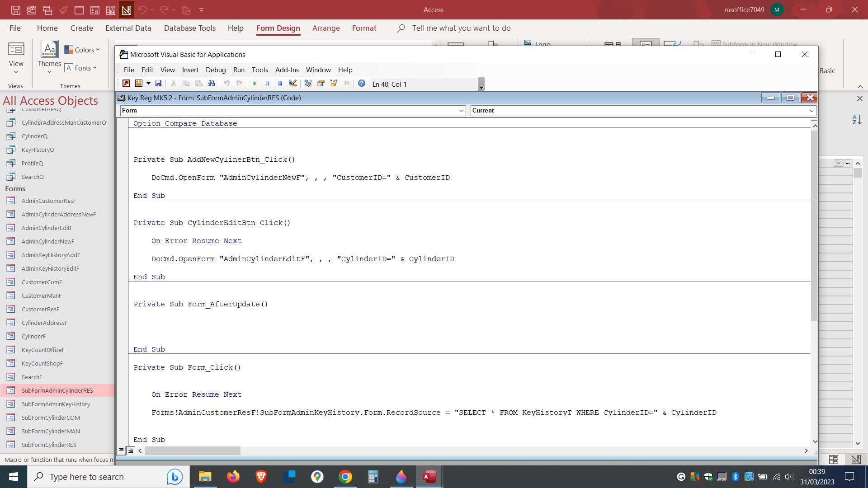Open the Colors dropdown in Themes group
This screenshot has width=868, height=488.
pos(82,50)
